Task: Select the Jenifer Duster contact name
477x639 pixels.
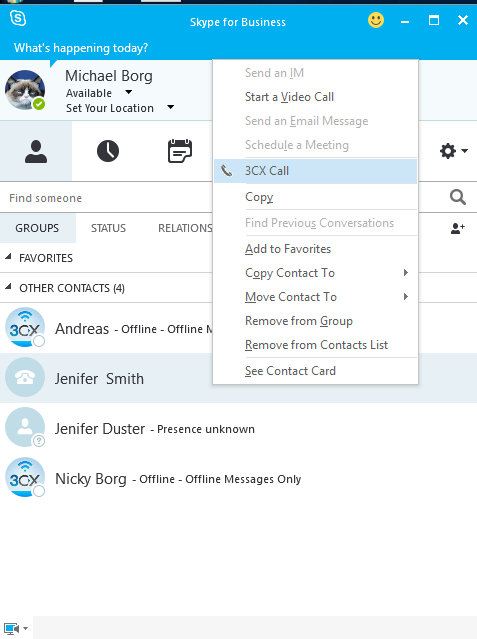Action: coord(100,429)
